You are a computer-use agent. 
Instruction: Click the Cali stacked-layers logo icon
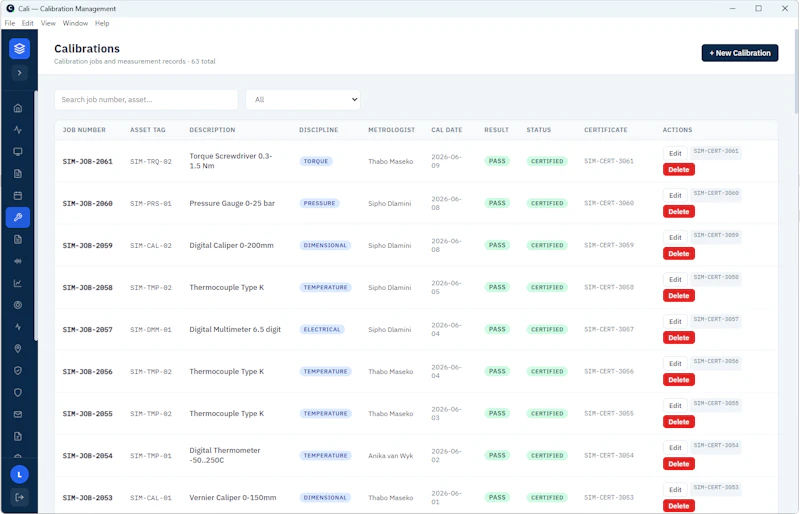pos(19,48)
